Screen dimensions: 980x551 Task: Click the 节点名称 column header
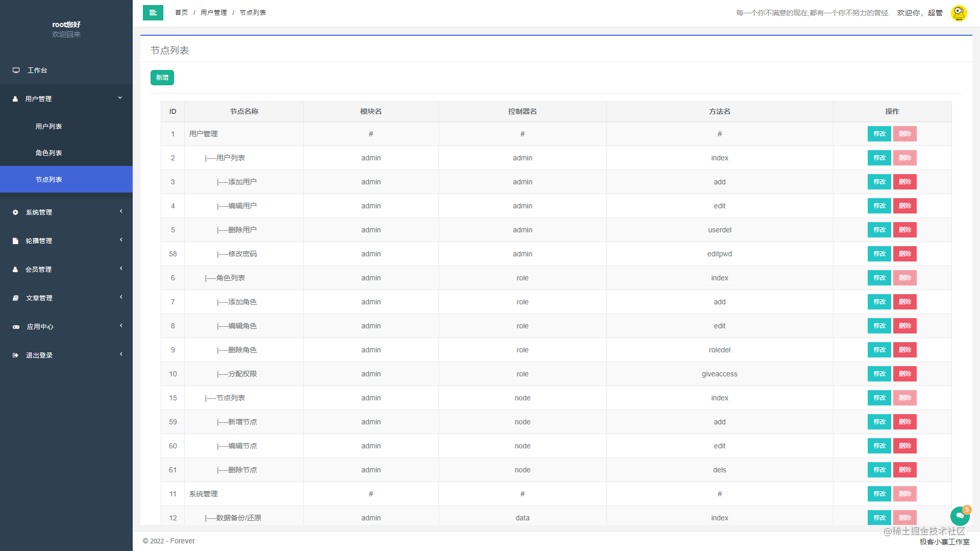coord(244,111)
